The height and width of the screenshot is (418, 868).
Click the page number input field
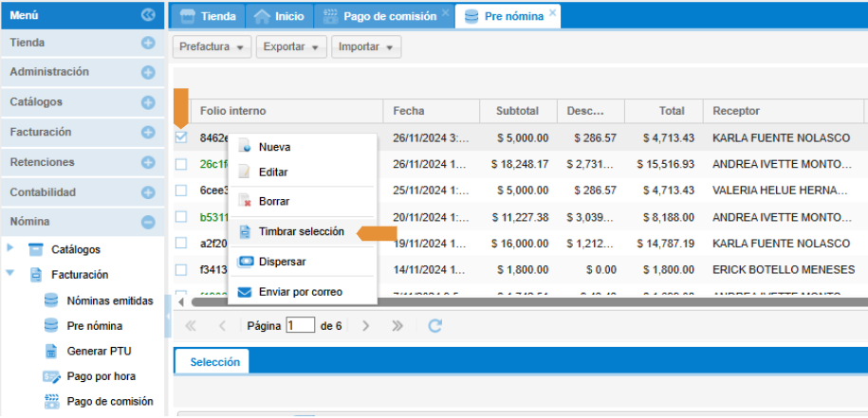[300, 326]
